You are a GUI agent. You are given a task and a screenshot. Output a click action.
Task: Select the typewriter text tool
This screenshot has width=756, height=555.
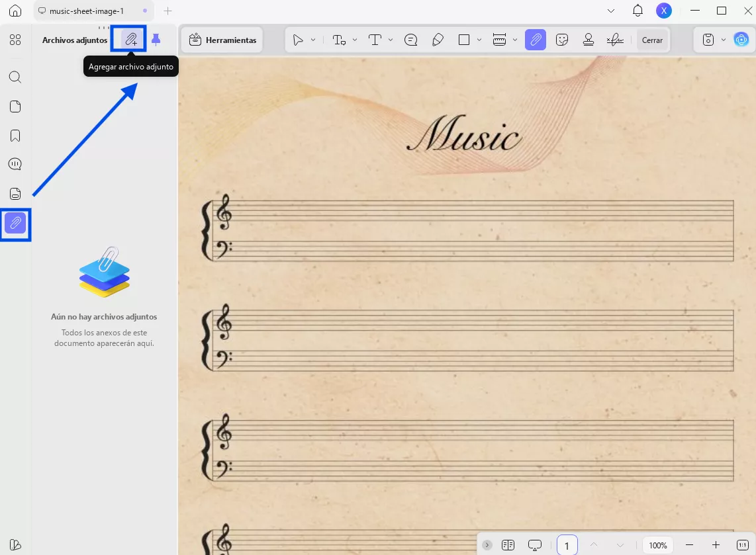pos(375,40)
